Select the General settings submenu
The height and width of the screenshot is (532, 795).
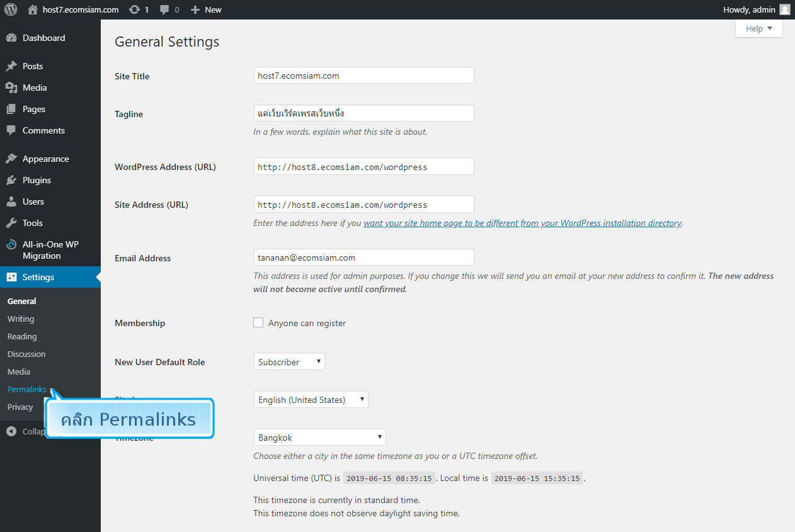pyautogui.click(x=22, y=301)
